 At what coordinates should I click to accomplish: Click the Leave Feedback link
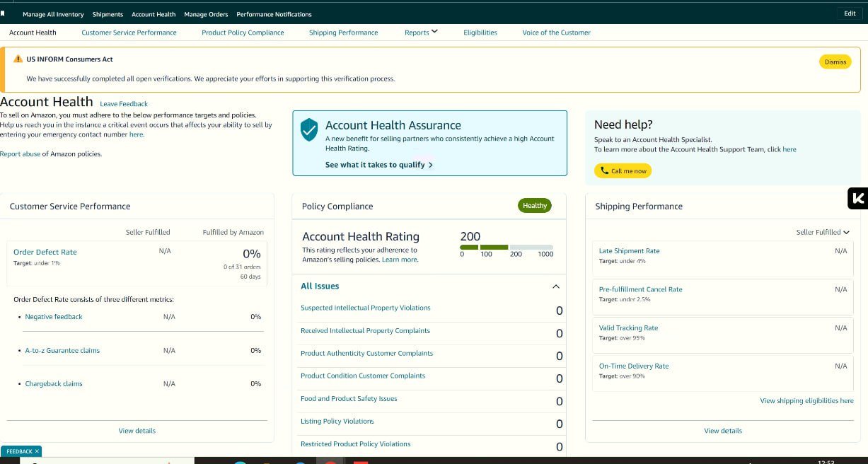tap(124, 104)
